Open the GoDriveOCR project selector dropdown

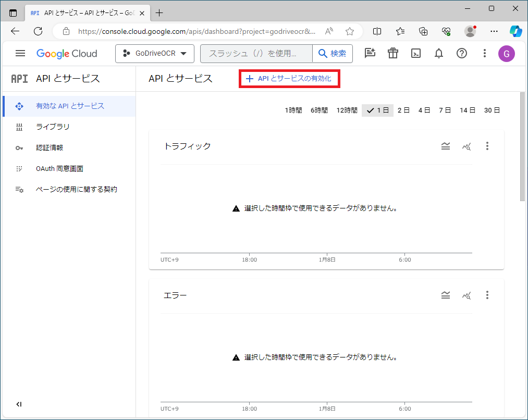[x=155, y=54]
